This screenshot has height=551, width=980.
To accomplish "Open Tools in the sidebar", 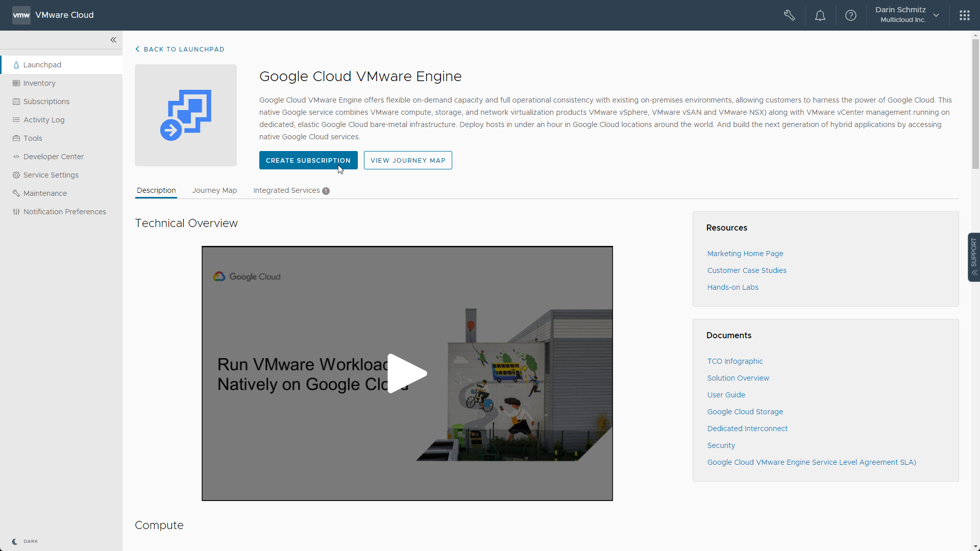I will tap(61, 138).
